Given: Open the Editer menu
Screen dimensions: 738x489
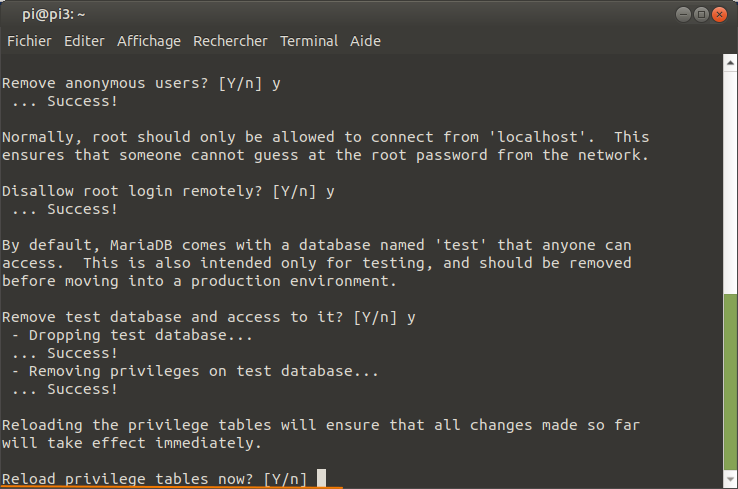Looking at the screenshot, I should [x=84, y=41].
